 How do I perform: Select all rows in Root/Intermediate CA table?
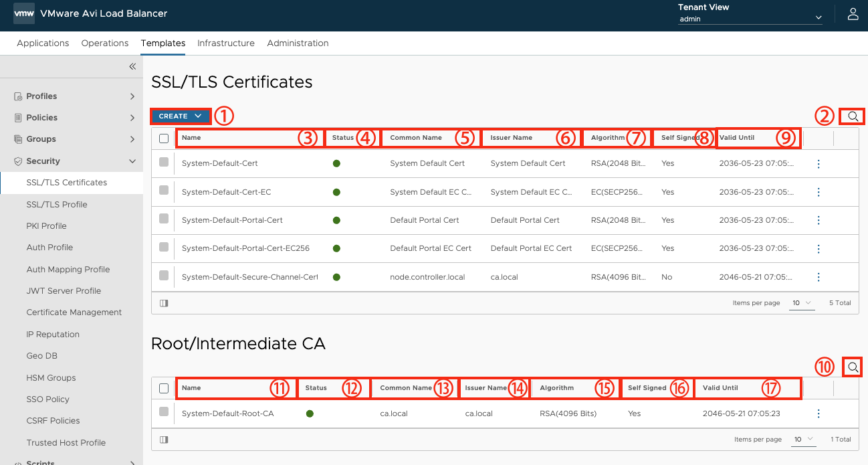[x=164, y=388]
